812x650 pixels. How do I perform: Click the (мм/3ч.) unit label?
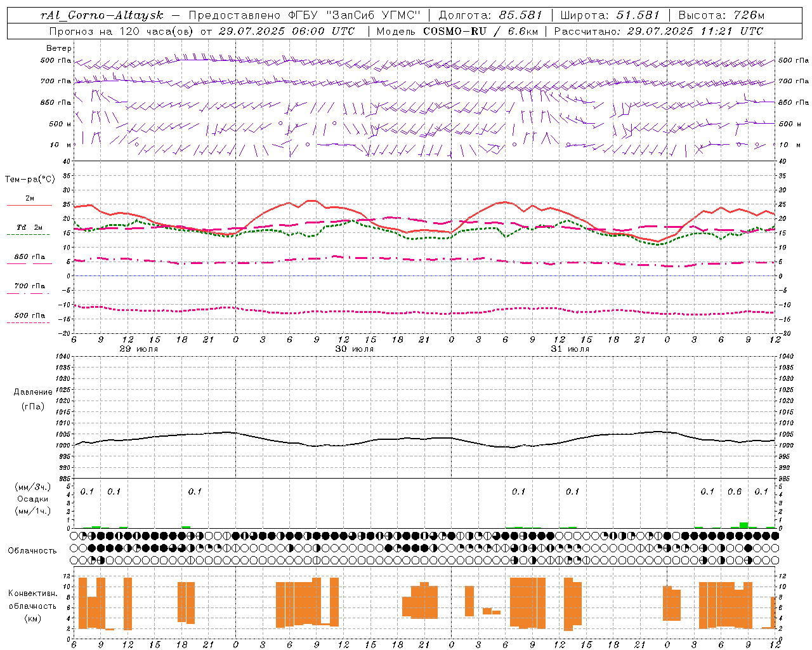pyautogui.click(x=33, y=487)
